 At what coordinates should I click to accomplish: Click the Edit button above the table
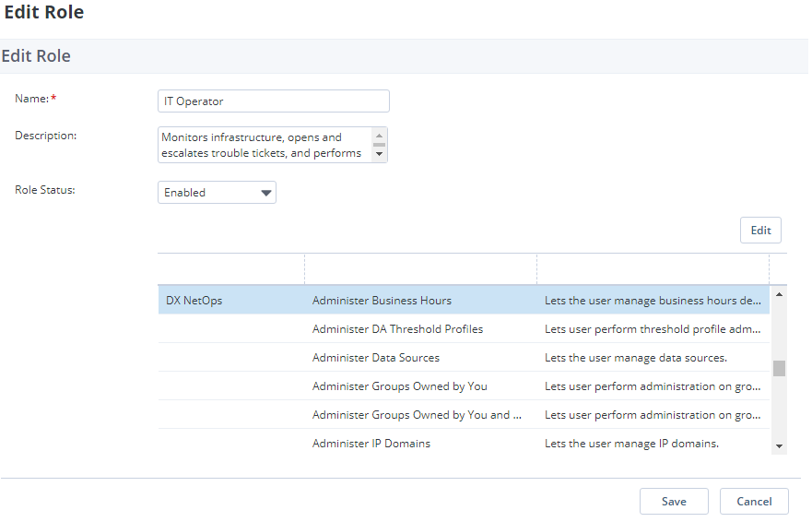(x=760, y=231)
